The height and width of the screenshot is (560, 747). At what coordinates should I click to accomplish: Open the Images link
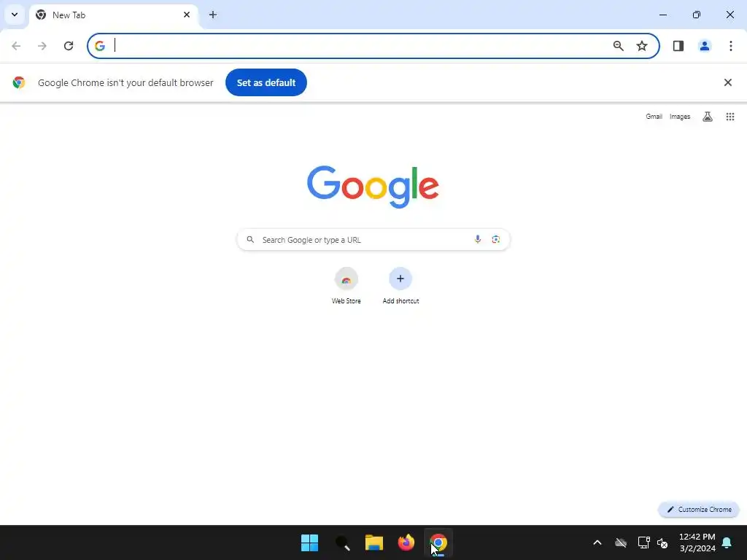(x=680, y=117)
